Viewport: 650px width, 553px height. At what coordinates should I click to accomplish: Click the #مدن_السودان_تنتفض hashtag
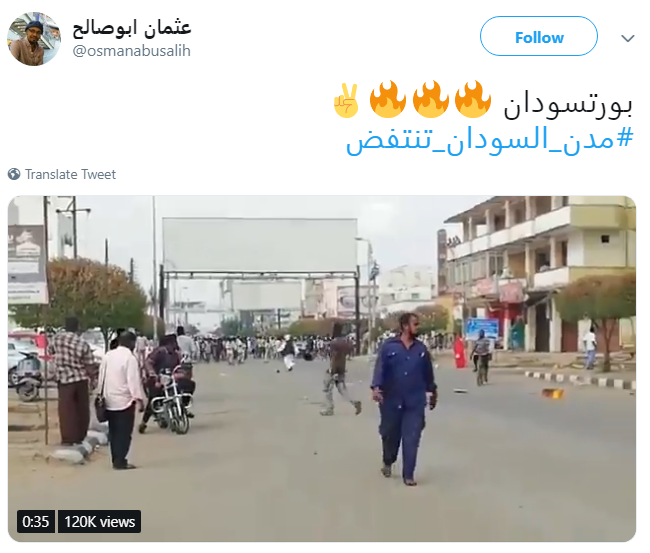coord(490,140)
